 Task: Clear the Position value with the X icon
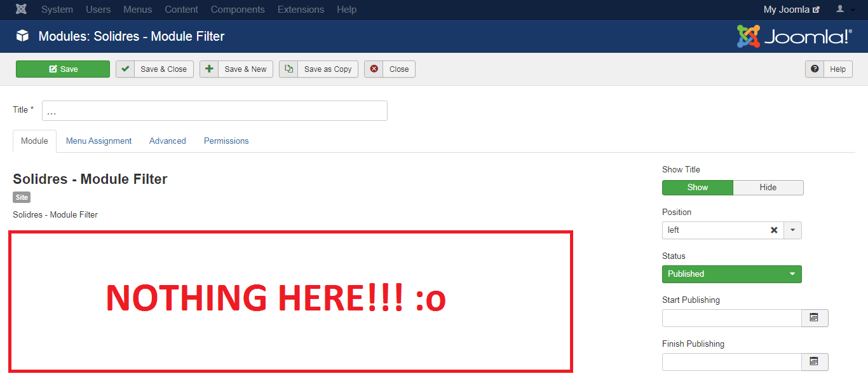pos(774,230)
